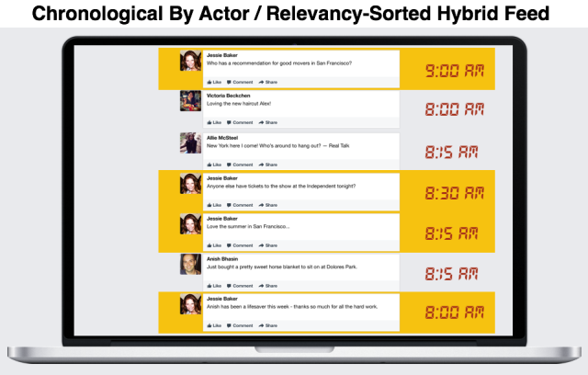Viewport: 588px width, 375px height.
Task: Comment on the 'Anish has been a lifesaver' post
Action: pos(240,326)
